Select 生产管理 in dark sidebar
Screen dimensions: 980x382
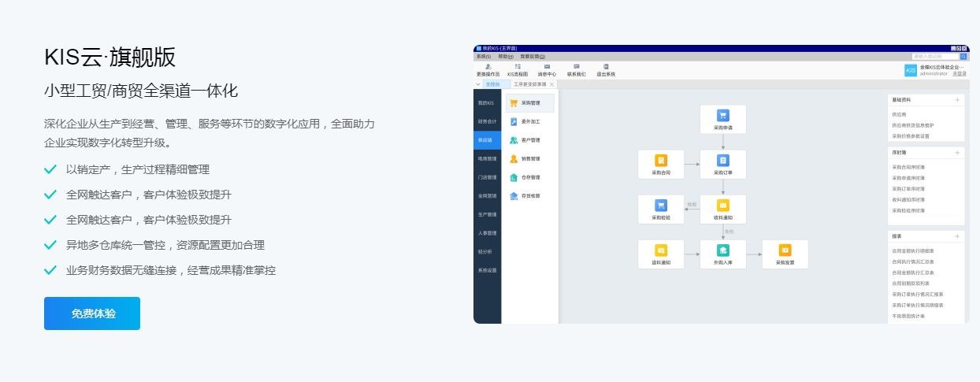click(487, 214)
